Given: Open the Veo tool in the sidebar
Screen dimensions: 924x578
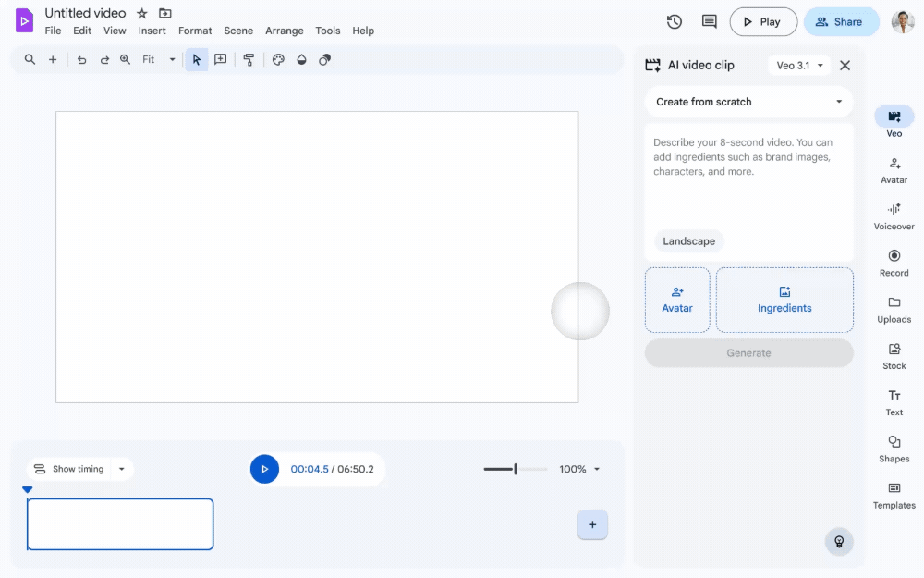Looking at the screenshot, I should (x=894, y=121).
